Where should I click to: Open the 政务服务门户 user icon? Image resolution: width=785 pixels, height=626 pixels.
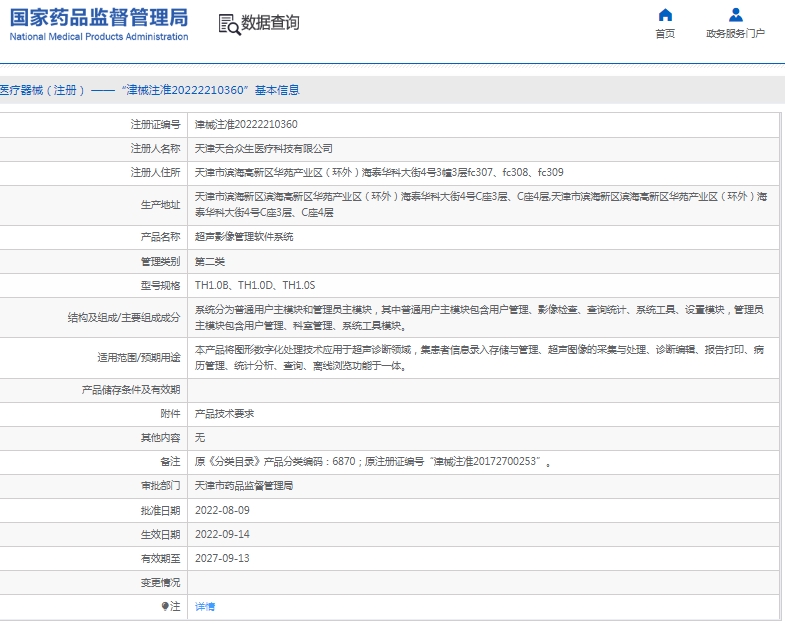[735, 15]
